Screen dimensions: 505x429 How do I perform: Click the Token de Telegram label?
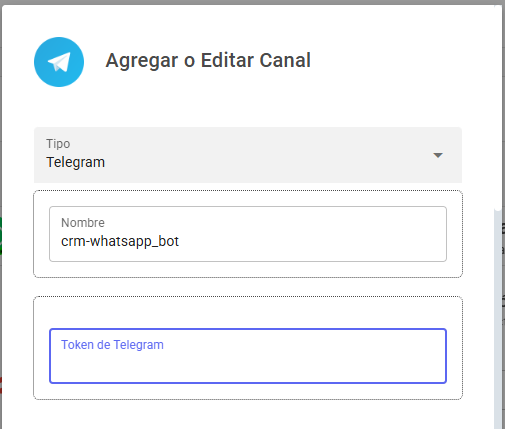(112, 345)
